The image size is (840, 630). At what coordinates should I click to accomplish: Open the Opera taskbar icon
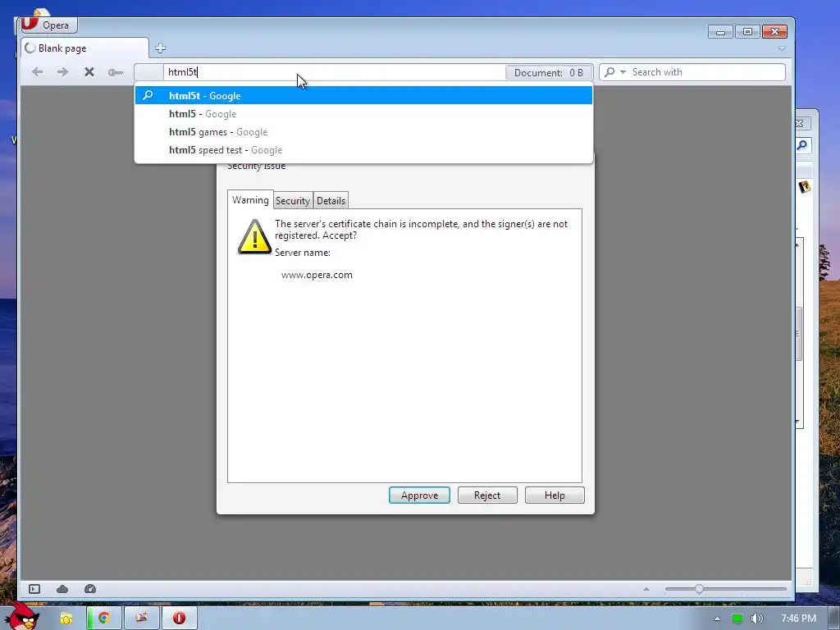click(x=179, y=619)
